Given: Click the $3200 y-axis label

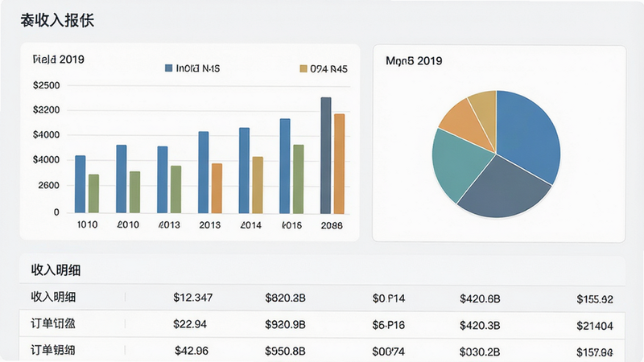Looking at the screenshot, I should click(x=46, y=110).
